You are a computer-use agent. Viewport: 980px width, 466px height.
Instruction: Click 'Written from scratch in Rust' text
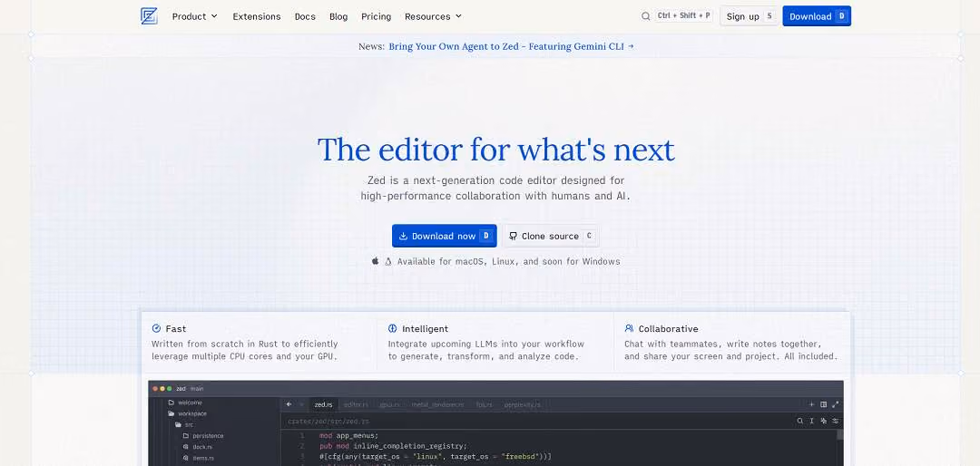[244, 350]
